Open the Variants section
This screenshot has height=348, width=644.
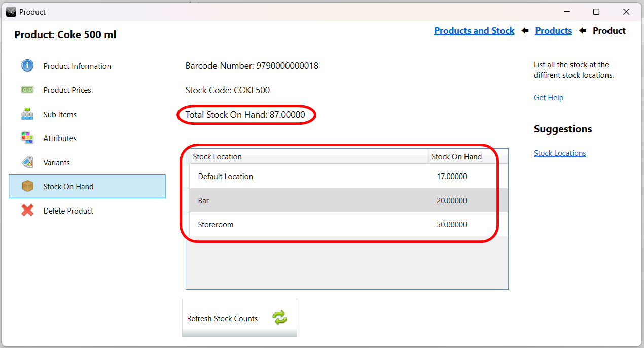coord(87,162)
